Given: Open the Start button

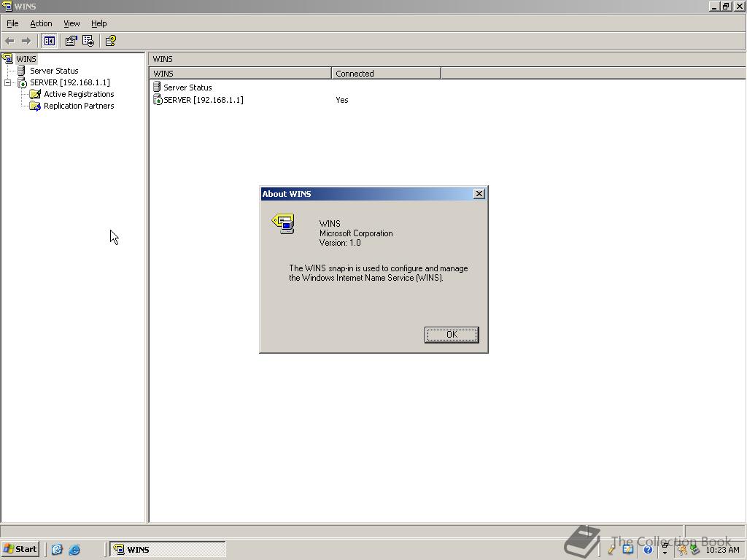Looking at the screenshot, I should [20, 549].
